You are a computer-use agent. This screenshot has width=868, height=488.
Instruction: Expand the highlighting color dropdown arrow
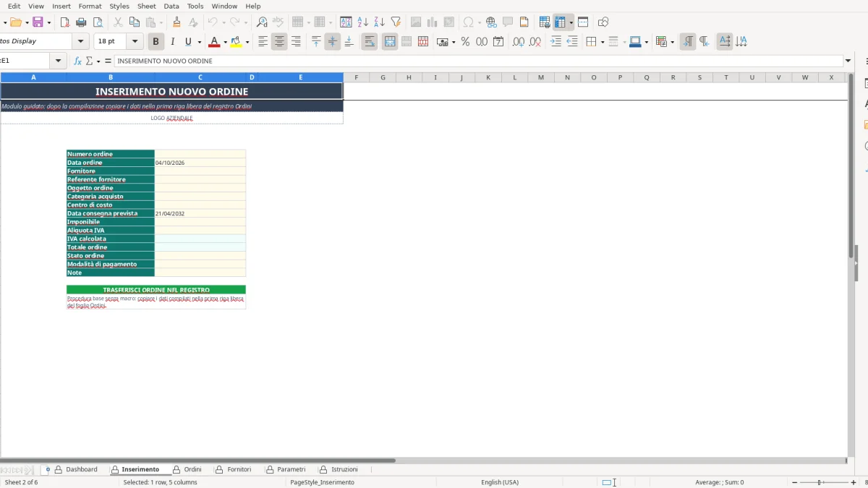pyautogui.click(x=247, y=42)
